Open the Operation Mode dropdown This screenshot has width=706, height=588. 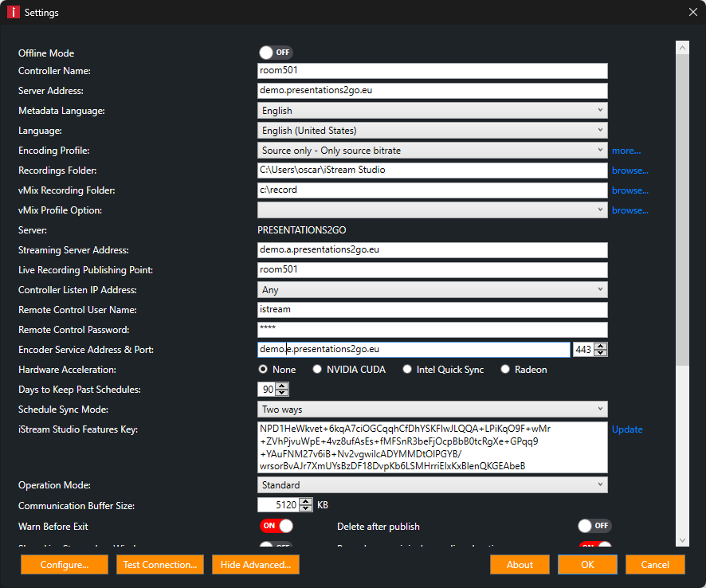(432, 485)
